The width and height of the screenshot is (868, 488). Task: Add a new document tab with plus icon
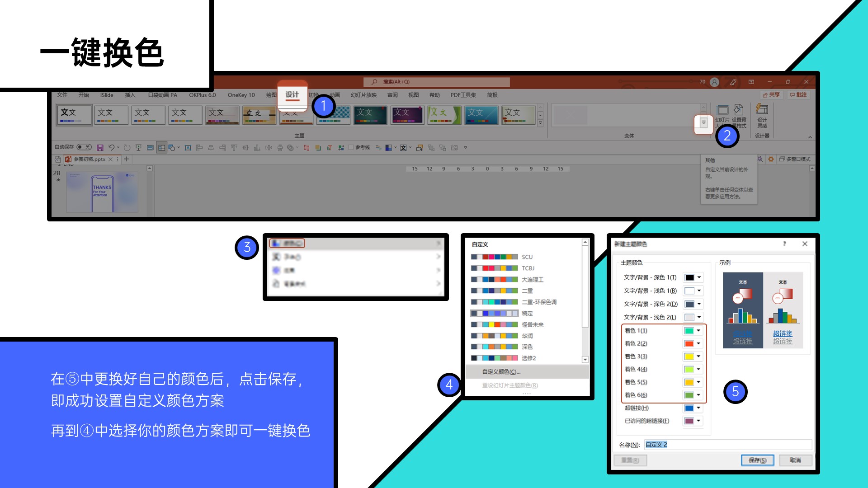point(127,159)
